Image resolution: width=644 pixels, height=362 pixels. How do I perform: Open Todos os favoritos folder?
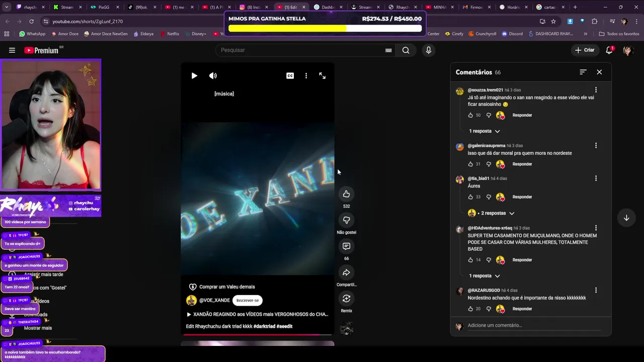619,34
